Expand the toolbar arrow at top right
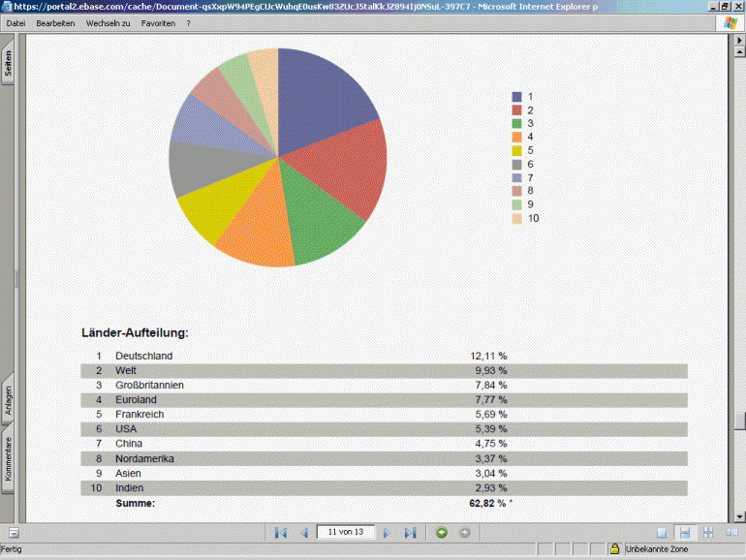The image size is (746, 560). (740, 41)
